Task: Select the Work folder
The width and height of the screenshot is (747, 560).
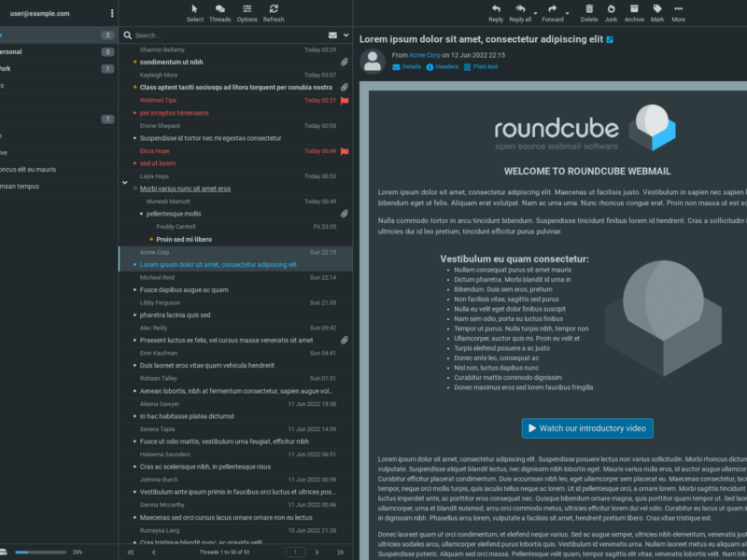Action: tap(59, 68)
